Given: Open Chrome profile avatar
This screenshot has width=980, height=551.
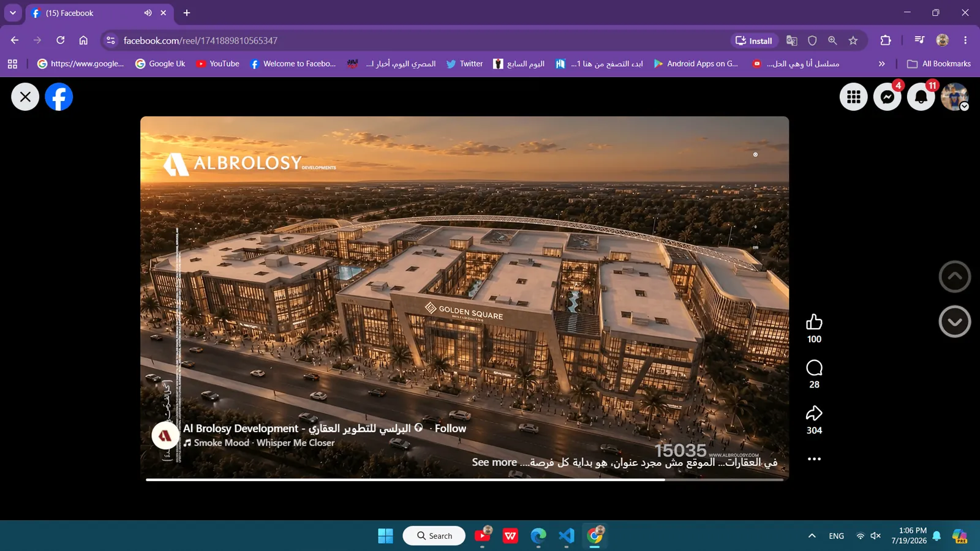Looking at the screenshot, I should point(943,40).
